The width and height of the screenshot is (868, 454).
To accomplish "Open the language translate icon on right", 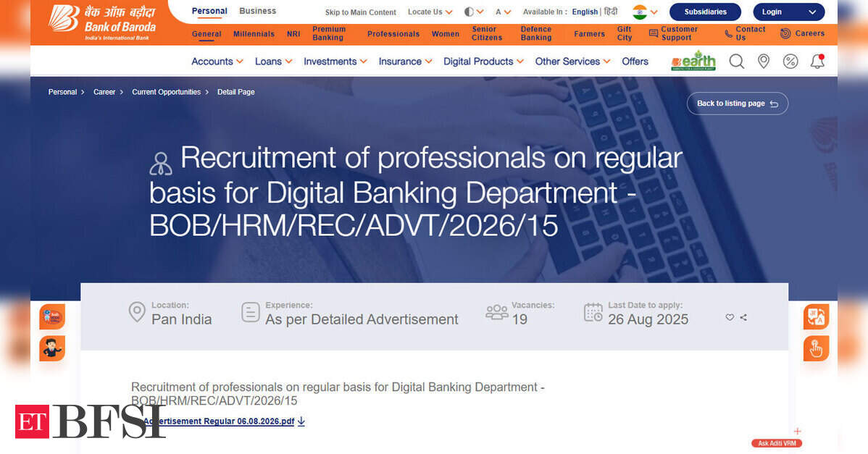I will click(816, 317).
